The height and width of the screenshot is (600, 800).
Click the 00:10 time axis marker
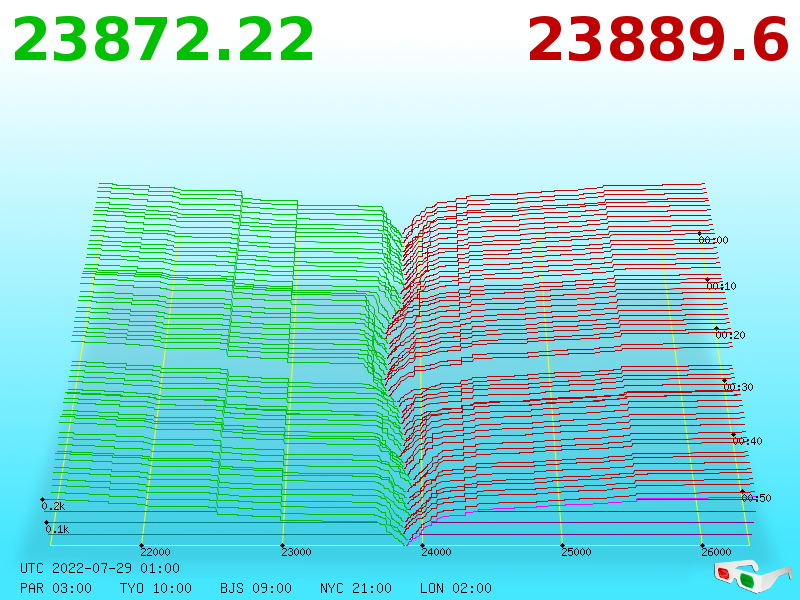721,286
